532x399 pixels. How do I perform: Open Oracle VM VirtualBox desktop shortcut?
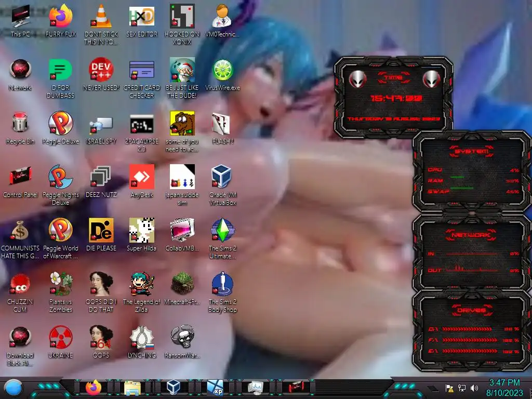tap(222, 185)
